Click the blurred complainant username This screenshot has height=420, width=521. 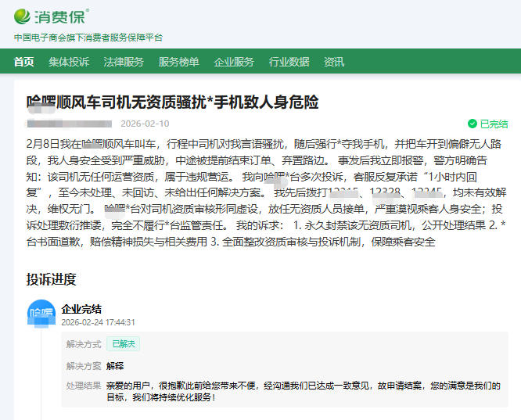tap(69, 124)
